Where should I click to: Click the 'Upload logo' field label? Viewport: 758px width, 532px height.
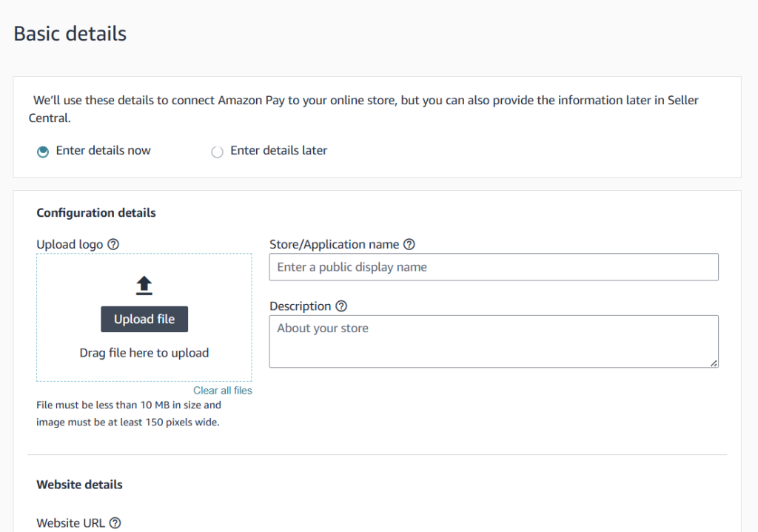(x=70, y=244)
